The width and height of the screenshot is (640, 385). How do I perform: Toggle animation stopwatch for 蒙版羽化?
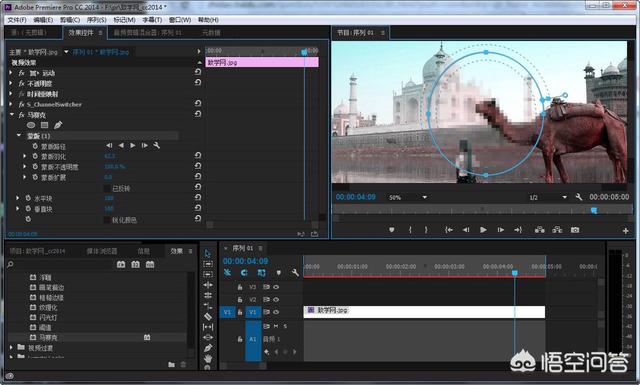[x=35, y=156]
